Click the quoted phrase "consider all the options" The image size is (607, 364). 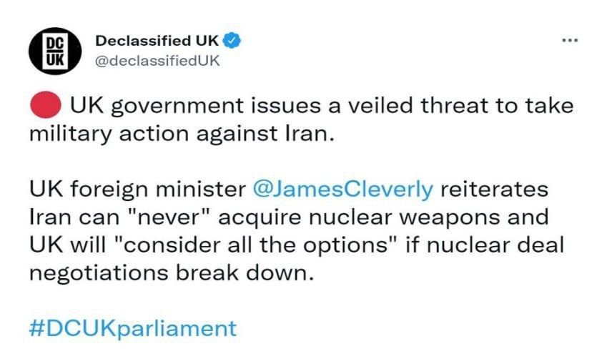[x=255, y=245]
